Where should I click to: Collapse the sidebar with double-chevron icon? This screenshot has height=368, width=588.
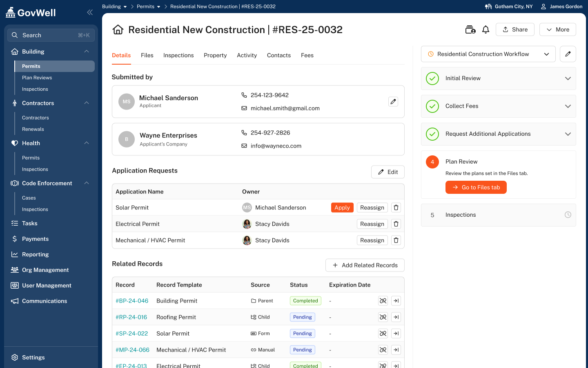tap(90, 12)
